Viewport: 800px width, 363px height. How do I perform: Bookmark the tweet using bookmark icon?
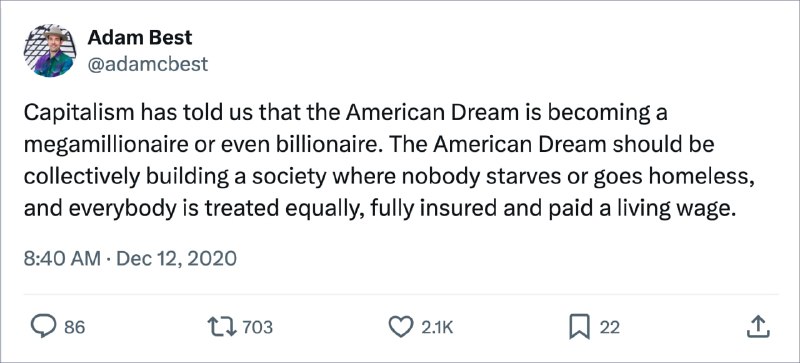point(580,327)
